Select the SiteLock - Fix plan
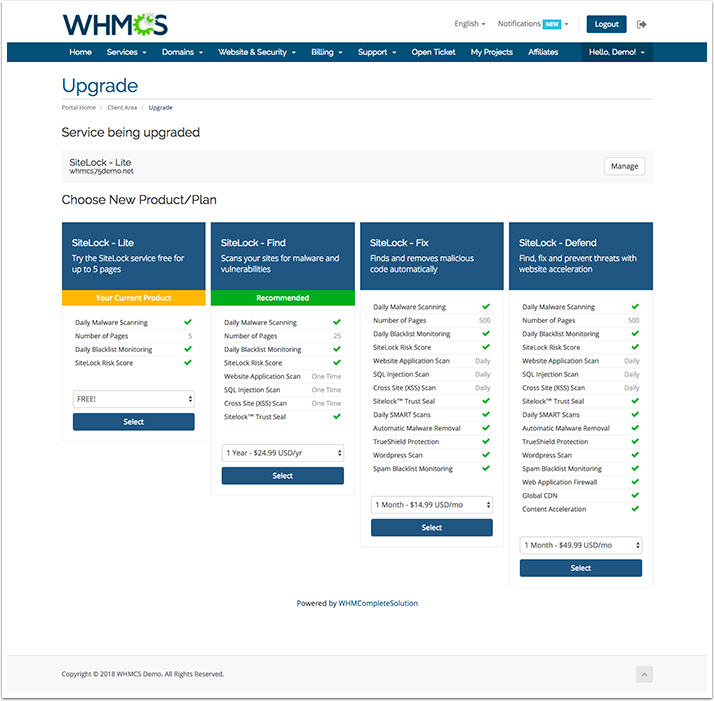 [x=432, y=527]
